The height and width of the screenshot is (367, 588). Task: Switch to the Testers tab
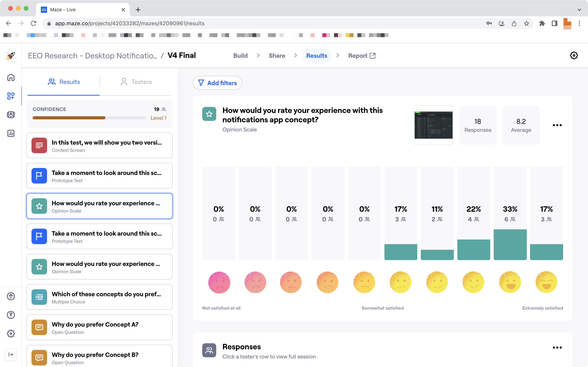(x=136, y=82)
